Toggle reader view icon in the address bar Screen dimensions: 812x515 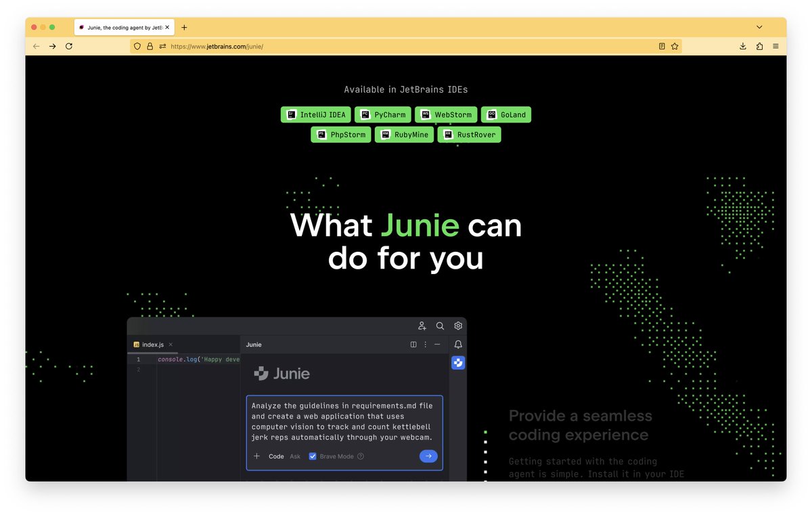pos(662,47)
